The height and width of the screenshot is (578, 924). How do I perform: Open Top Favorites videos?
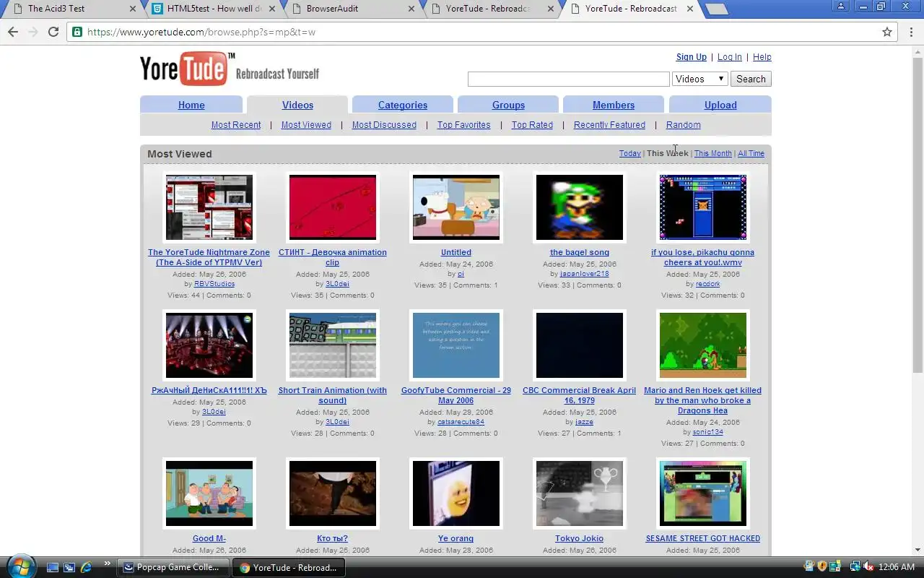click(463, 125)
